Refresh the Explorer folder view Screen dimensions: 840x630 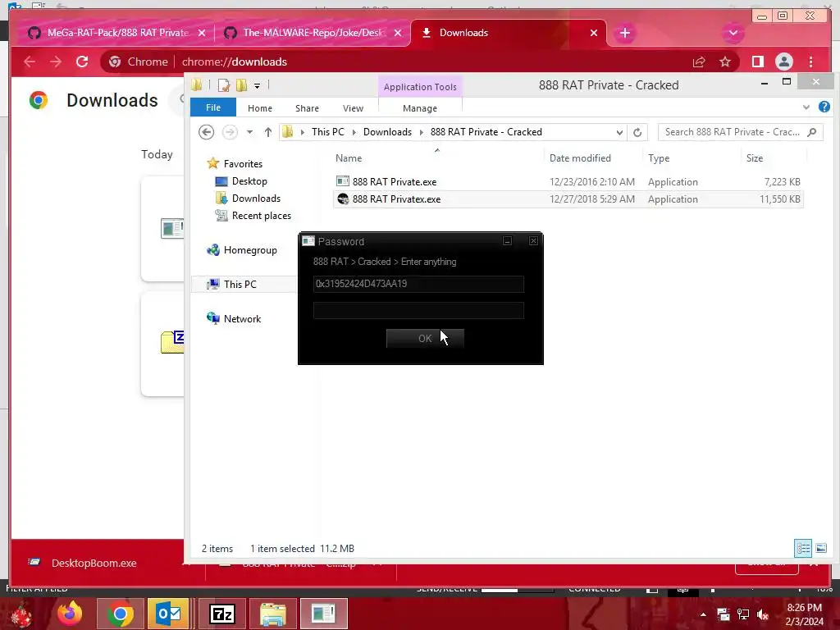[637, 132]
